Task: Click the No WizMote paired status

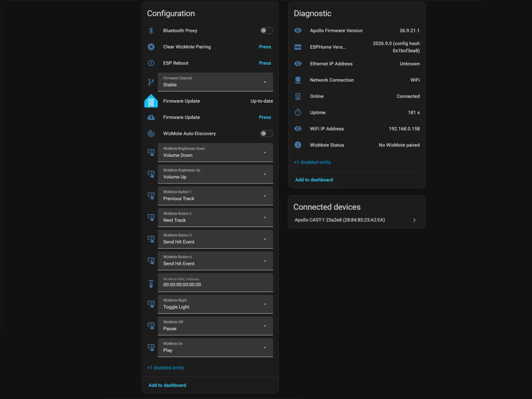Action: 399,145
